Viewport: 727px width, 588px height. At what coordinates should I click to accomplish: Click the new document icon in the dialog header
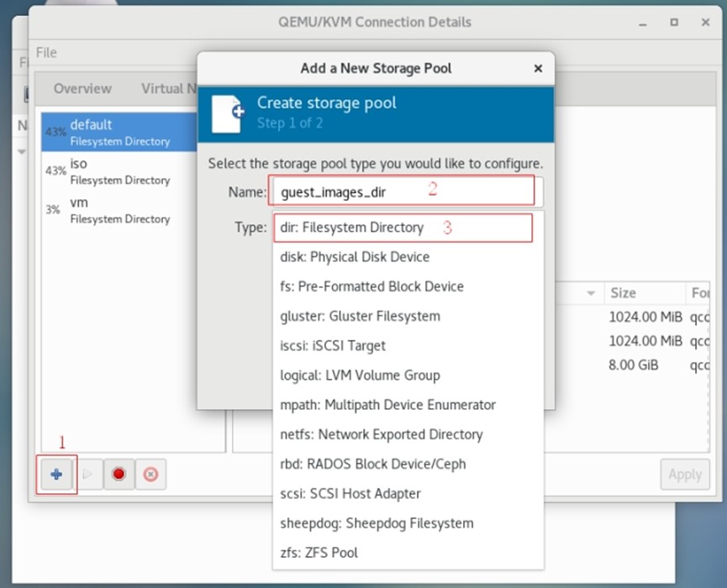[x=228, y=114]
